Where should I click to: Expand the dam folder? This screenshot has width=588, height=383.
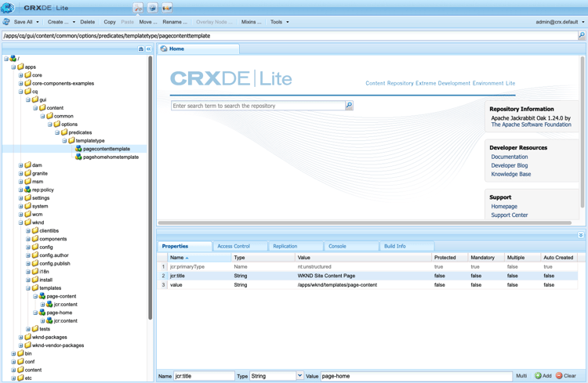(x=21, y=165)
